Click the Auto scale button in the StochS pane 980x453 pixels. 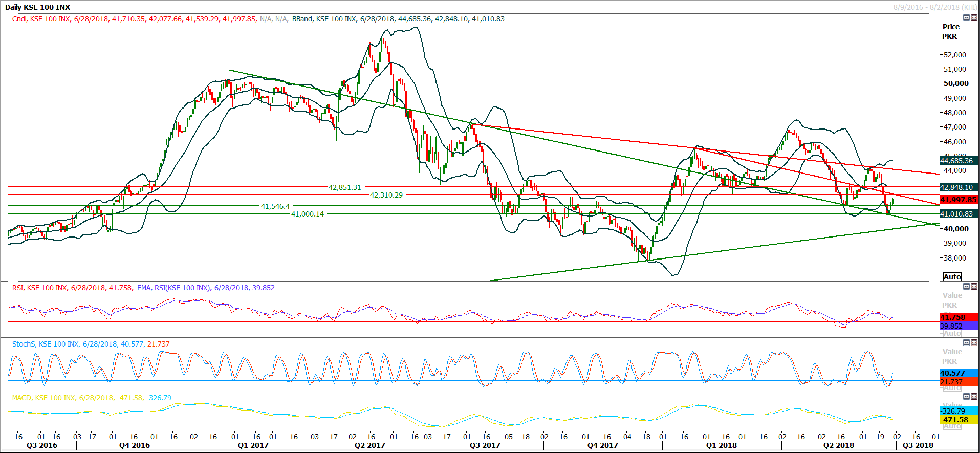(x=952, y=387)
